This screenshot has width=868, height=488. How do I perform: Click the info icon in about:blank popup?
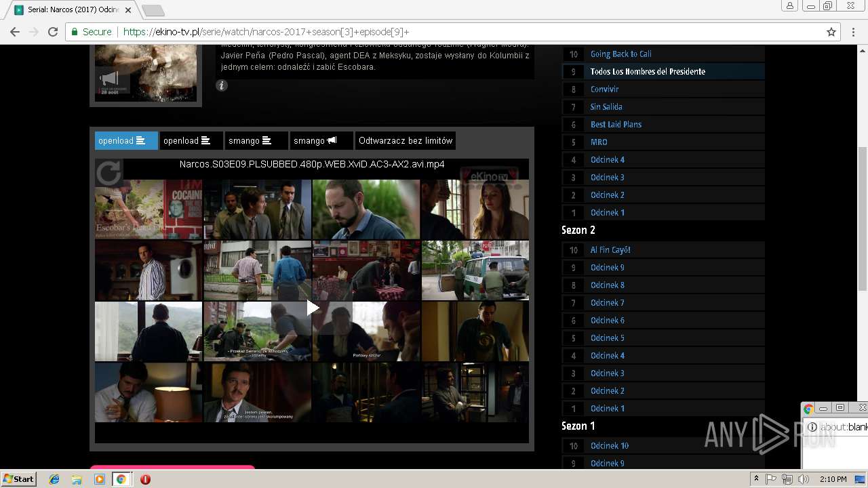tap(812, 427)
